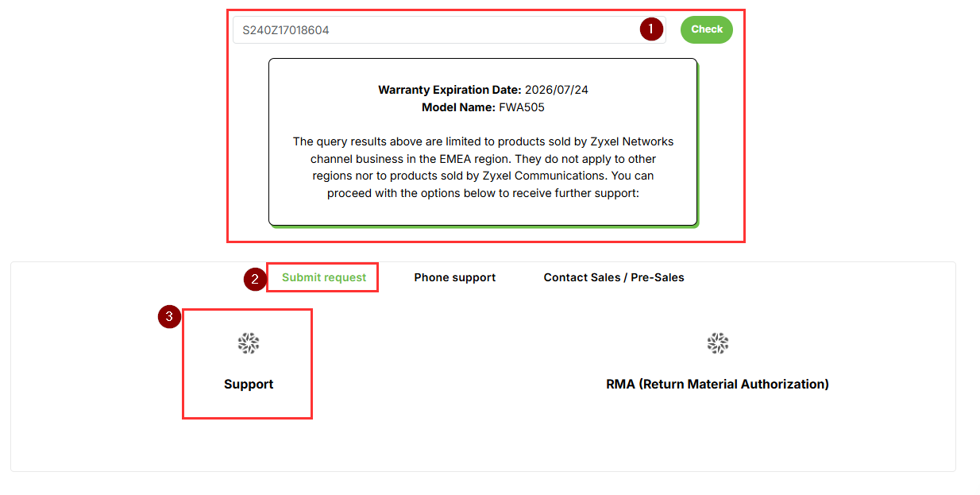Click inside the highlighted Support box
The width and height of the screenshot is (980, 495).
[x=249, y=364]
